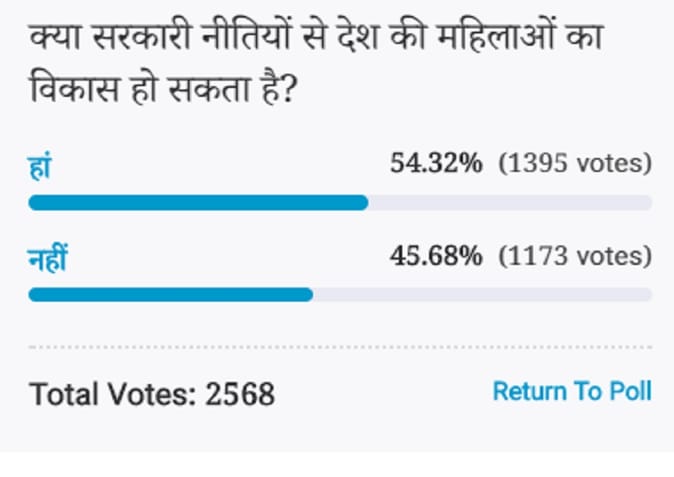Image resolution: width=674 pixels, height=477 pixels.
Task: Click the word विकास in the question
Action: [x=74, y=87]
